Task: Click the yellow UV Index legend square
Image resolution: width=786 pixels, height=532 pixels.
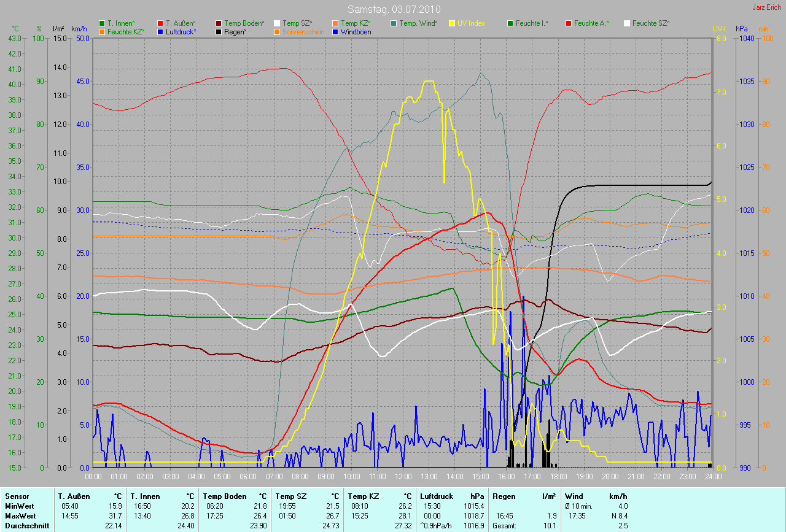Action: coord(452,23)
